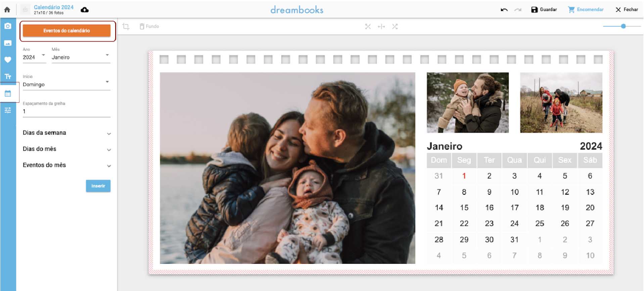
Task: Open the photos camera sidebar icon
Action: (x=8, y=26)
